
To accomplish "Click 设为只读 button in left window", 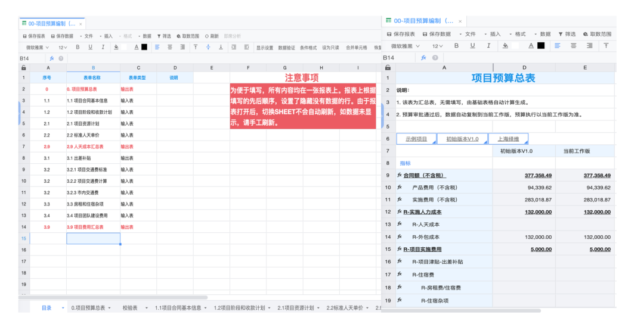I will coord(330,48).
